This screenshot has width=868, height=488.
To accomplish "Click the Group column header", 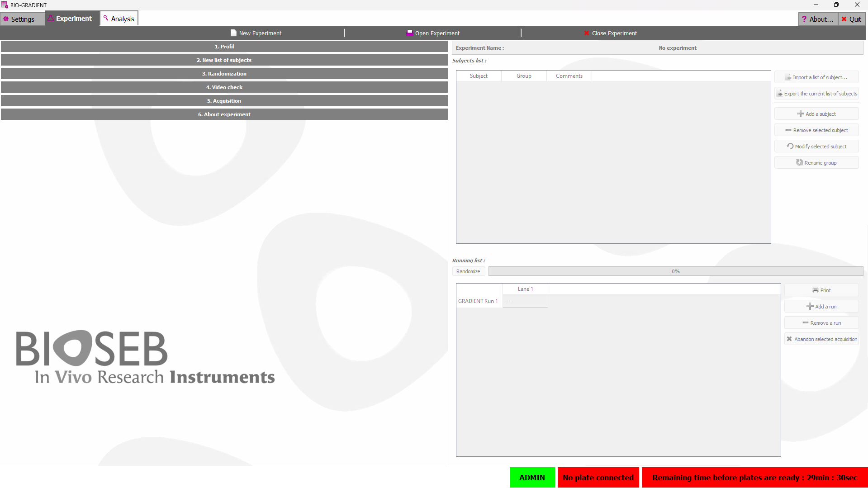I will pyautogui.click(x=524, y=76).
